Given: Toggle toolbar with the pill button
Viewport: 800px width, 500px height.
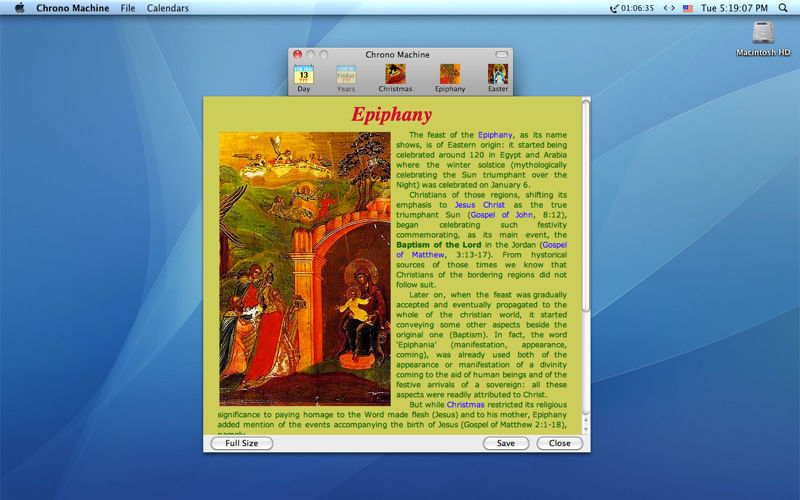Looking at the screenshot, I should [502, 54].
